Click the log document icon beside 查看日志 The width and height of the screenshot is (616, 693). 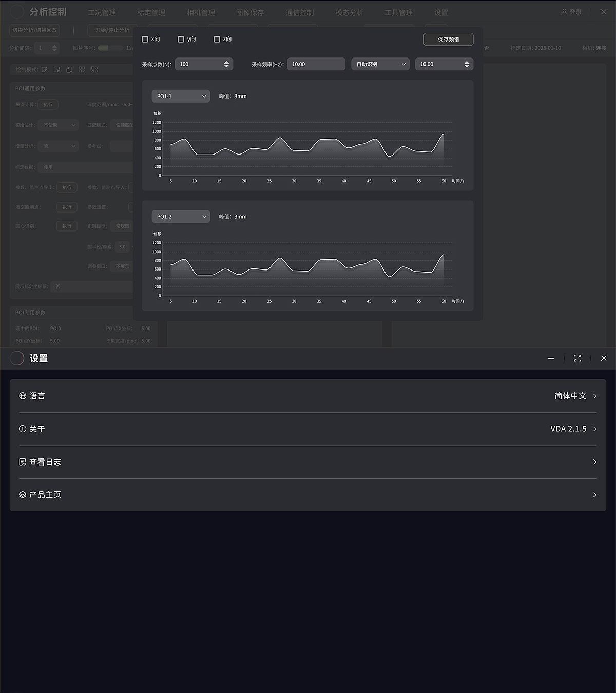23,462
